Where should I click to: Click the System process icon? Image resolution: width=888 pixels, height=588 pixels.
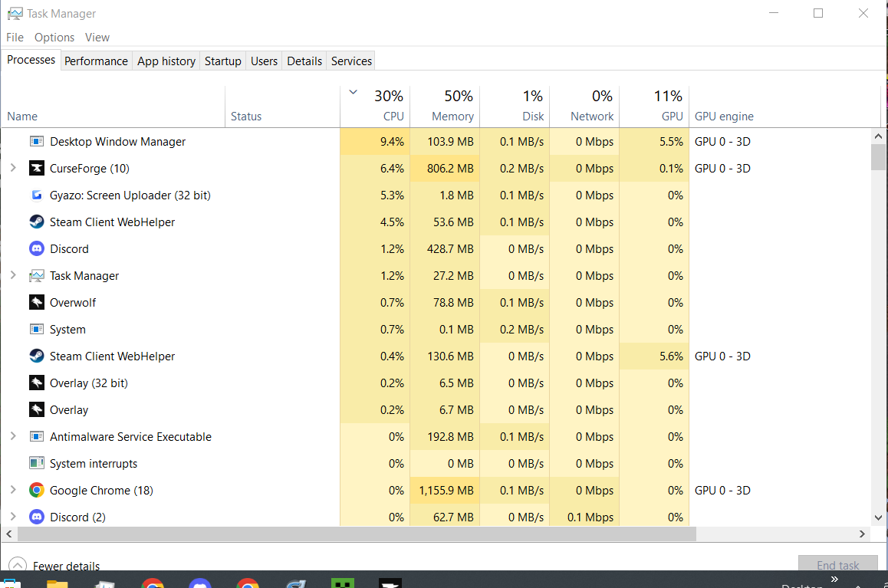[36, 330]
